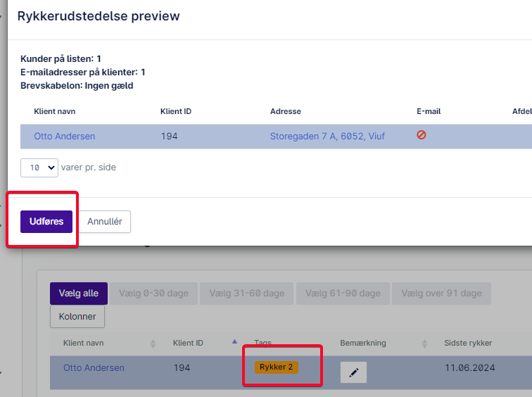Image resolution: width=532 pixels, height=397 pixels.
Task: Open the Kolonner column chooser
Action: click(x=77, y=317)
